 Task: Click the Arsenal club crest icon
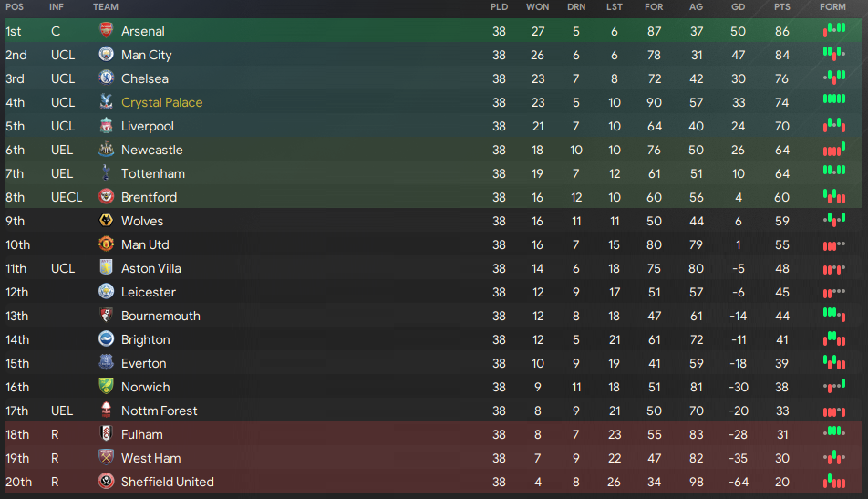[106, 30]
